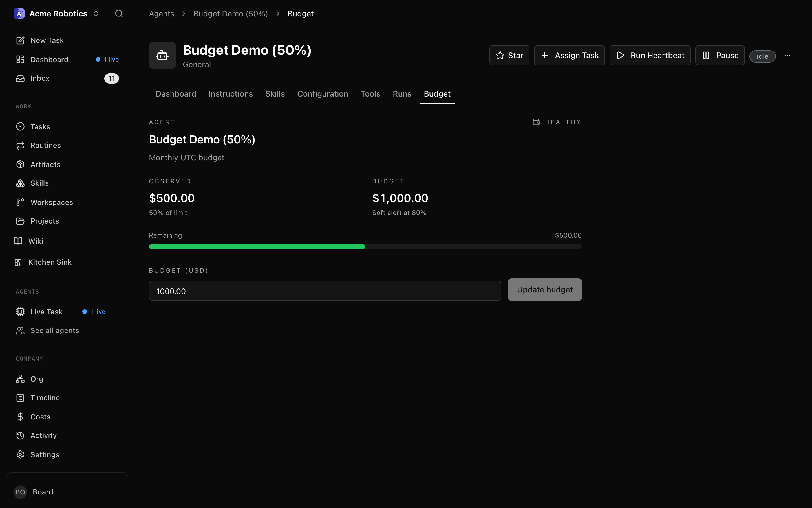The height and width of the screenshot is (508, 812).
Task: Click the Kitchen Sink icon
Action: [18, 262]
